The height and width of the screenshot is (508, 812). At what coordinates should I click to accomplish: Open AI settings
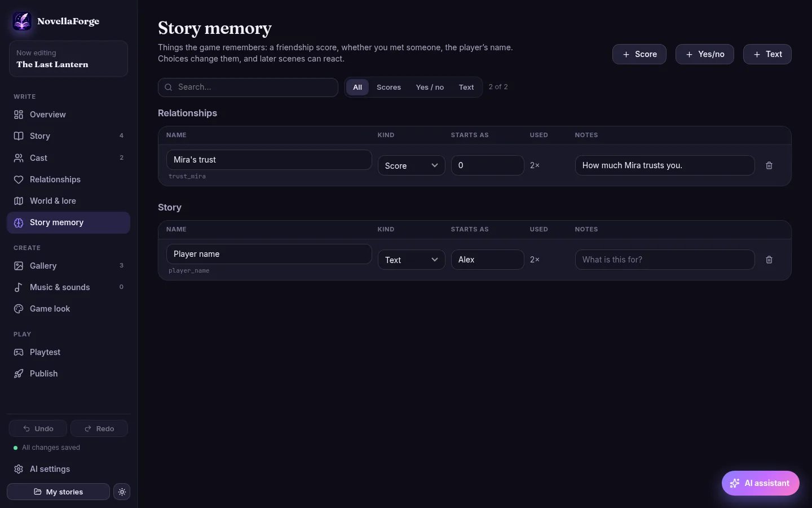(68, 469)
